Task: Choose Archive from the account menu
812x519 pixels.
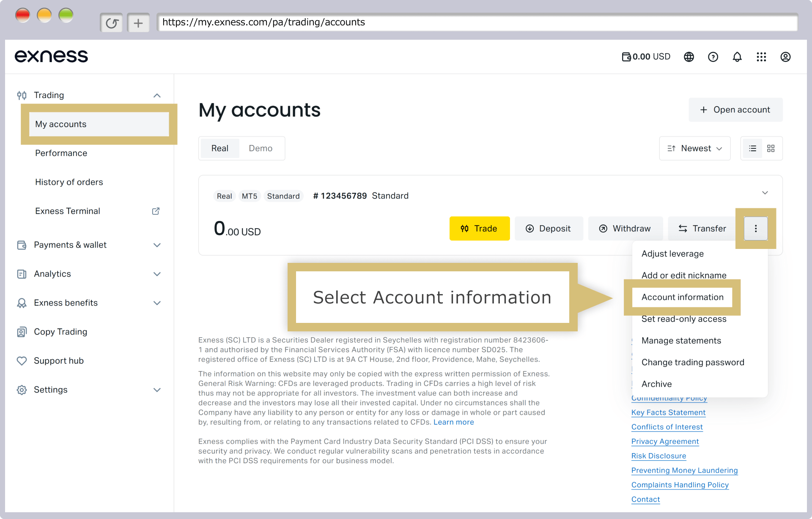Action: pyautogui.click(x=656, y=384)
